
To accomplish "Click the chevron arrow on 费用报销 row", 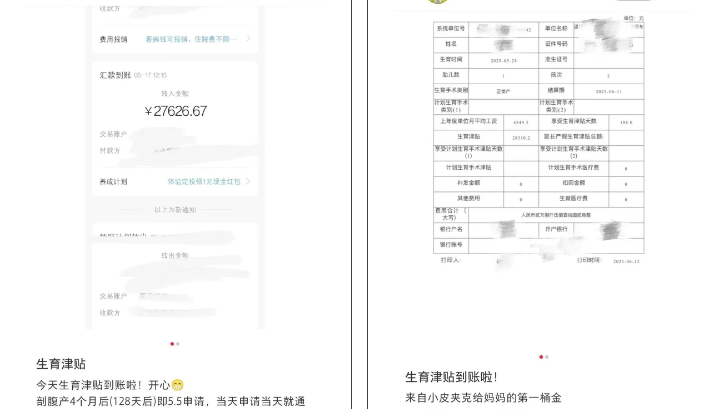I will 247,40.
